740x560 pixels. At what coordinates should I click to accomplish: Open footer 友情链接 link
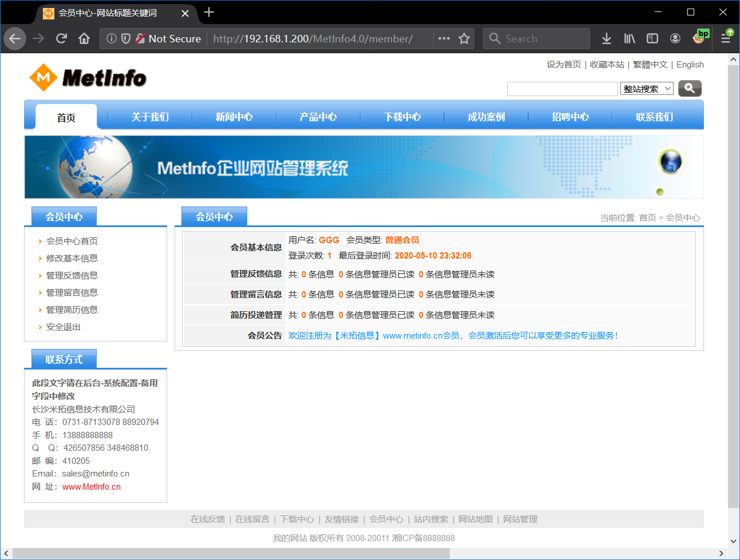tap(342, 519)
